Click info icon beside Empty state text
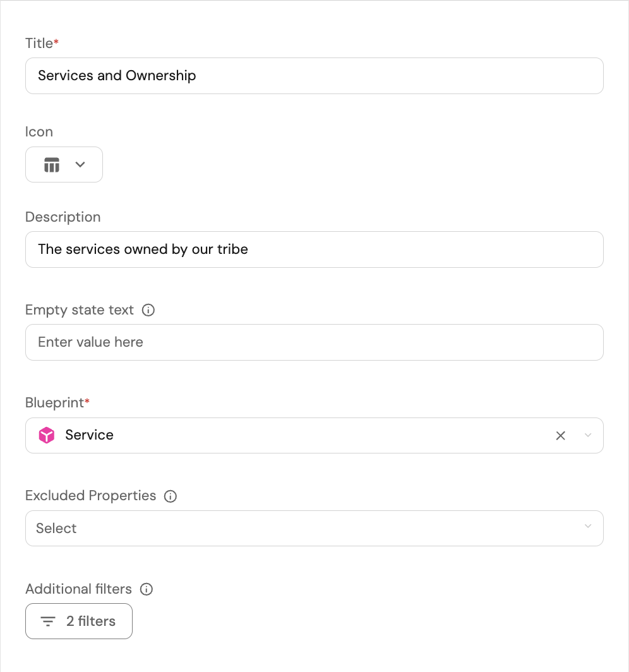629x672 pixels. 148,310
